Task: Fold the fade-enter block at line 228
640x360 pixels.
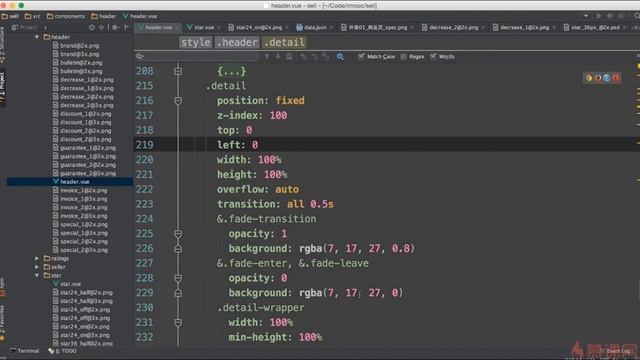Action: coord(178,278)
